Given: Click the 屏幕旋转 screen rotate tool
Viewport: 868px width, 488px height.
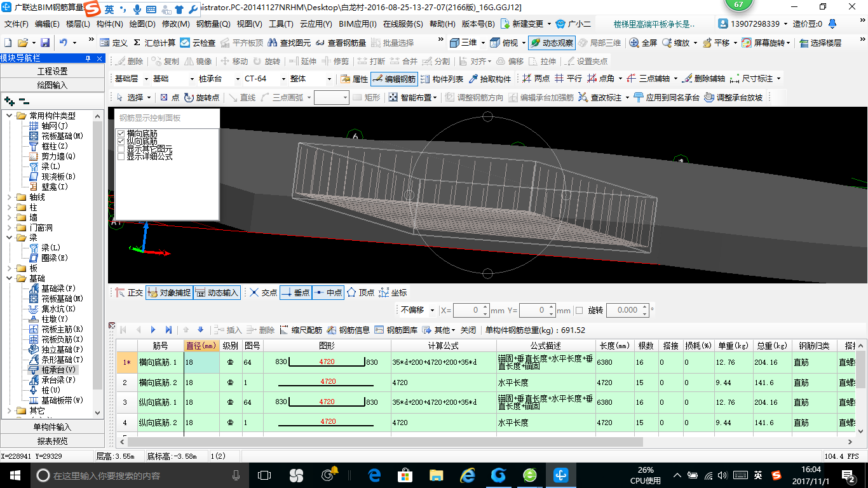Looking at the screenshot, I should [764, 43].
